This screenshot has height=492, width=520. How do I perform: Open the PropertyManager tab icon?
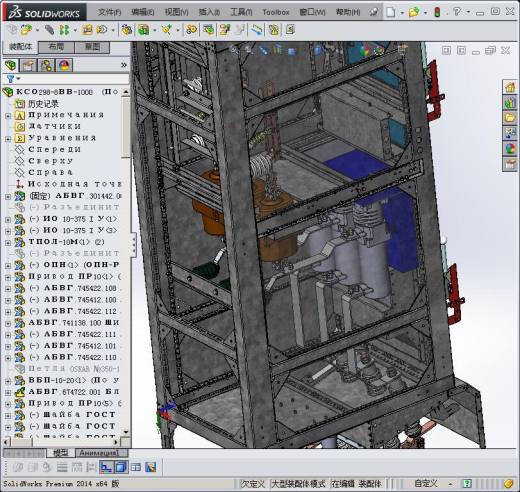coord(28,65)
